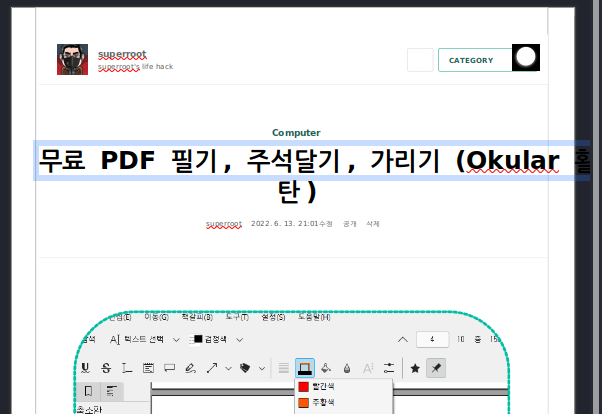602x414 pixels.
Task: Click the opacity droplet icon
Action: click(x=347, y=368)
